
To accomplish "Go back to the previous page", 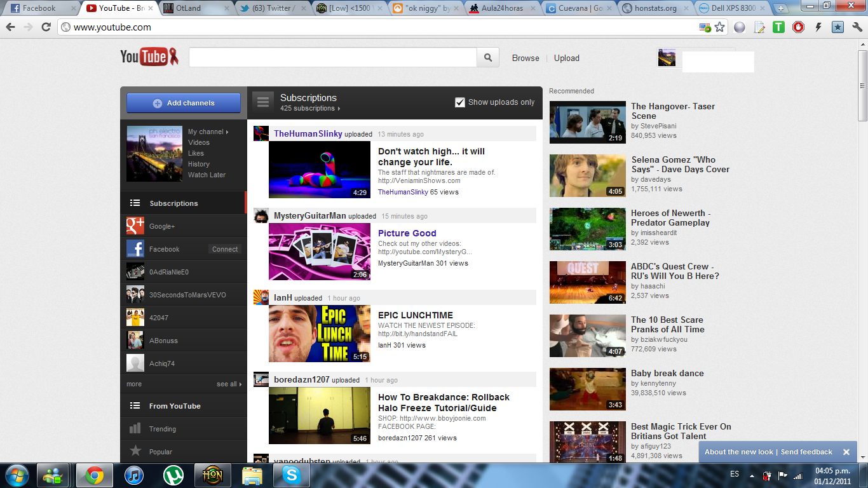I will [x=10, y=27].
